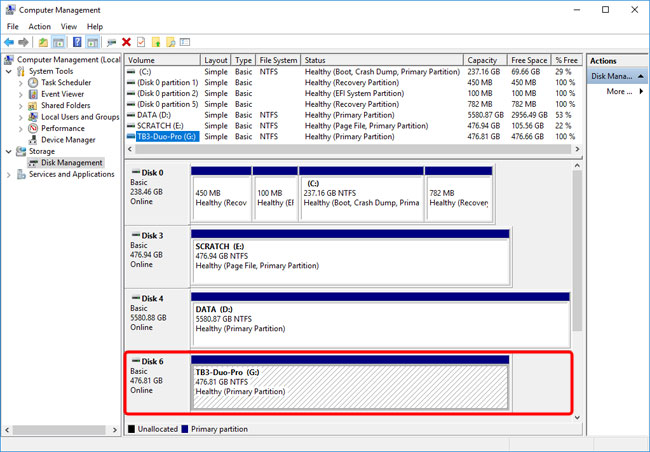Click the Disk 6 label panel
The width and height of the screenshot is (650, 452).
coord(158,382)
